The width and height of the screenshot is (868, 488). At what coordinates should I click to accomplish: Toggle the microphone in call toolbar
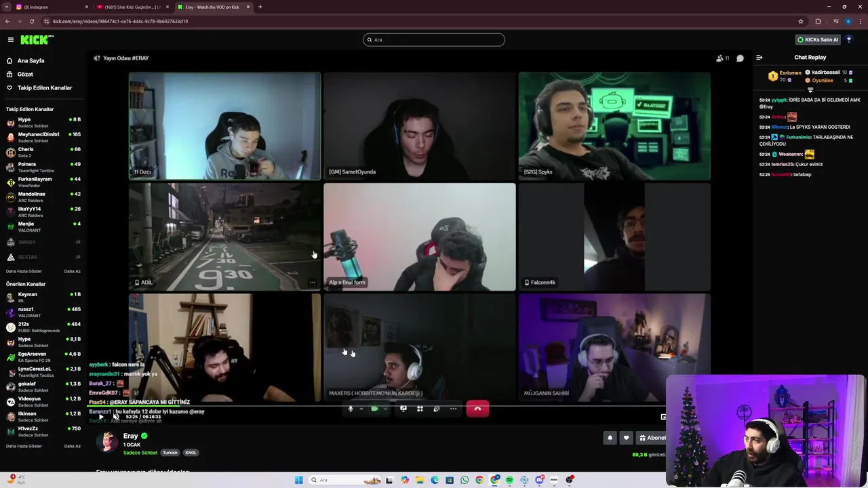(x=351, y=409)
